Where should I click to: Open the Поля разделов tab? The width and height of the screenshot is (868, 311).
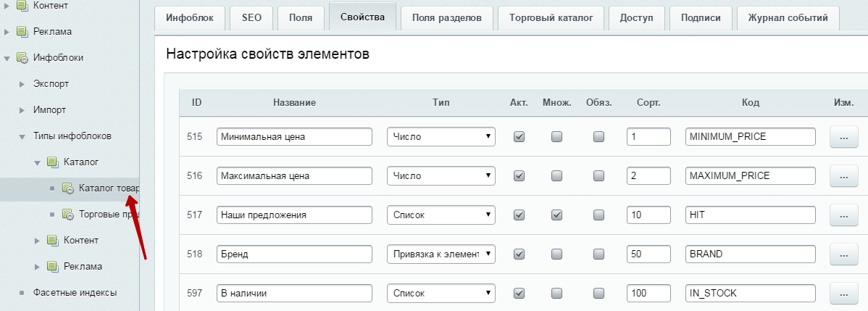[x=447, y=17]
